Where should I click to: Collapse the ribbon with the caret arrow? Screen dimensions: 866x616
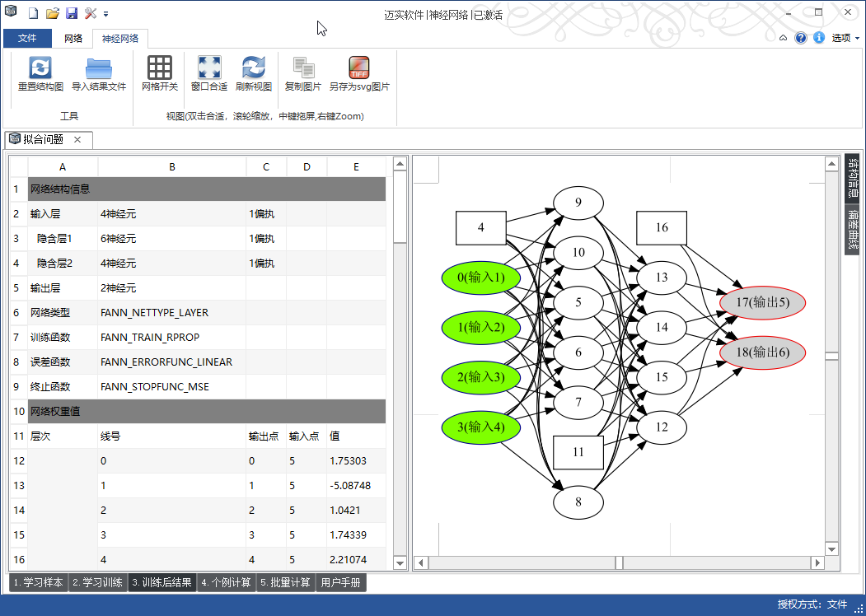pyautogui.click(x=783, y=38)
